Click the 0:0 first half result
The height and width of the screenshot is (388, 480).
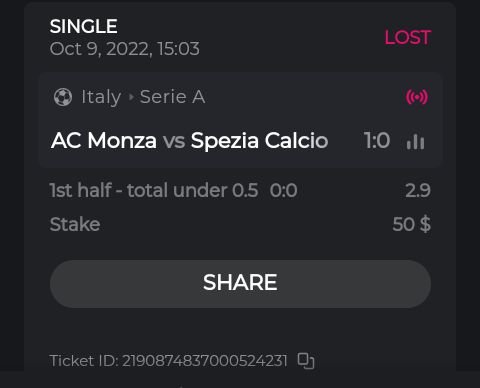point(284,191)
